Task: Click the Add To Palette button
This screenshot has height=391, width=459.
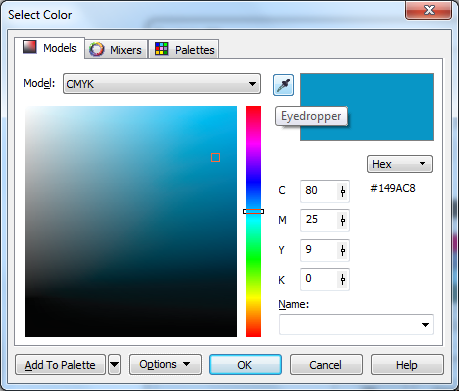Action: point(60,365)
